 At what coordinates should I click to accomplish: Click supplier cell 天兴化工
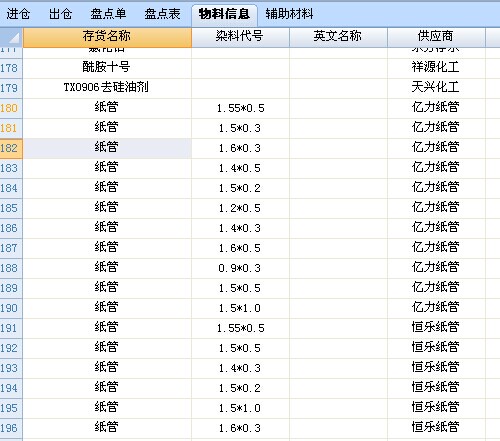click(x=436, y=88)
